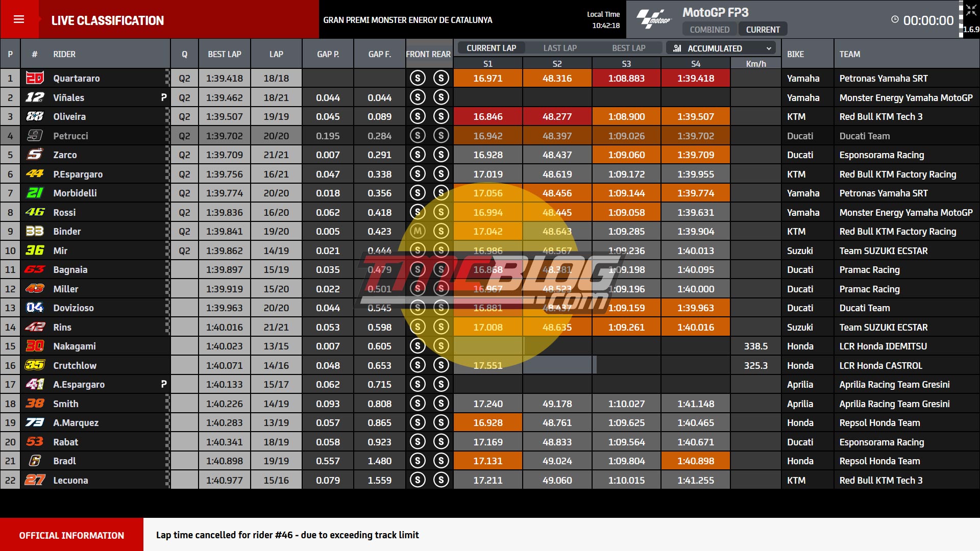Click P.Espargaro's number 44 badge

coord(35,174)
